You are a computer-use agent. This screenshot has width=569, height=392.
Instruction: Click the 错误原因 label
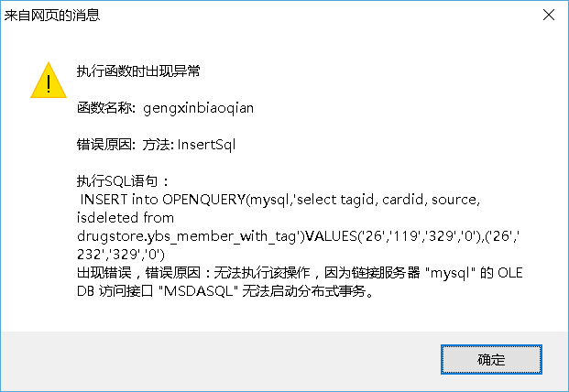click(x=104, y=145)
